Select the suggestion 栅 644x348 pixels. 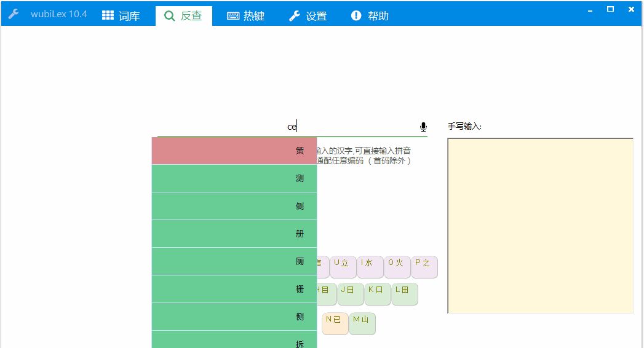(234, 290)
